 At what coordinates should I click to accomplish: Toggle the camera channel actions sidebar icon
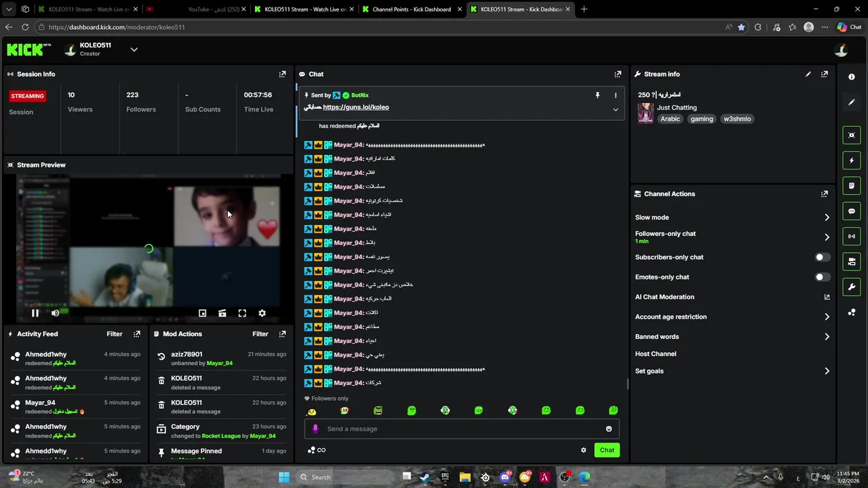click(x=852, y=262)
